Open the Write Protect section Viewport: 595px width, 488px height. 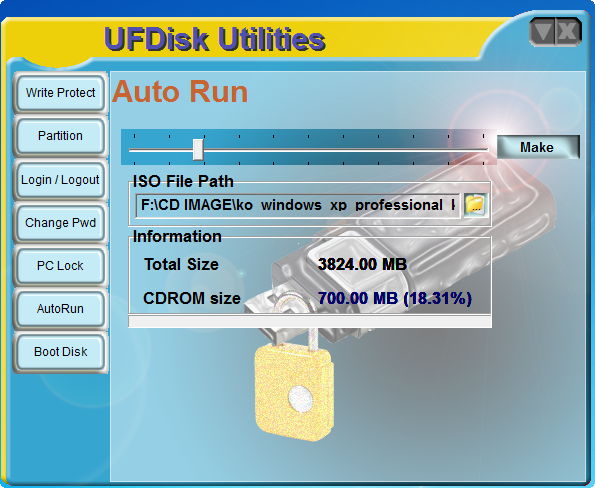point(60,93)
